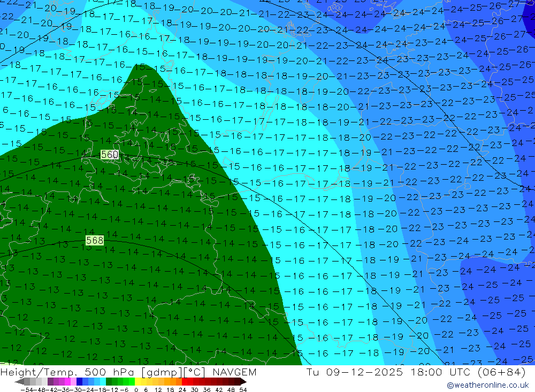Image resolution: width=535 pixels, height=392 pixels.
Task: Click the NAVGEM model name text
Action: point(234,372)
